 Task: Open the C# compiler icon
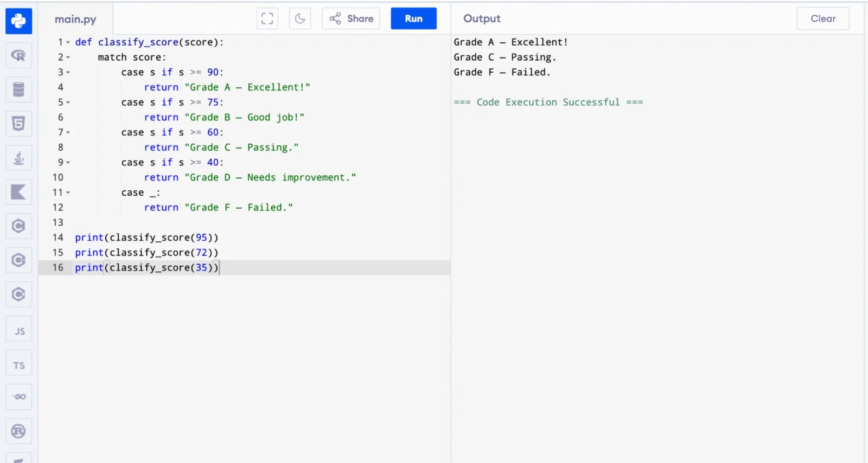(x=18, y=294)
